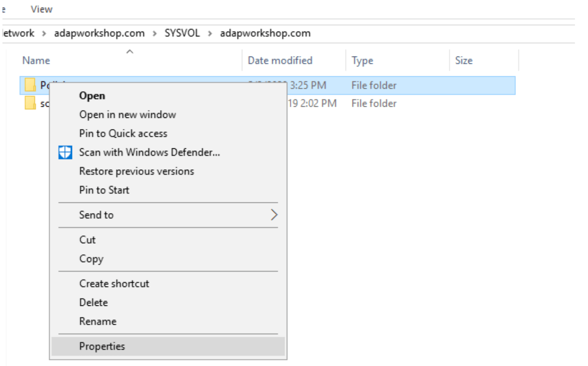This screenshot has height=366, width=588.
Task: Open the View ribbon tab
Action: click(42, 9)
